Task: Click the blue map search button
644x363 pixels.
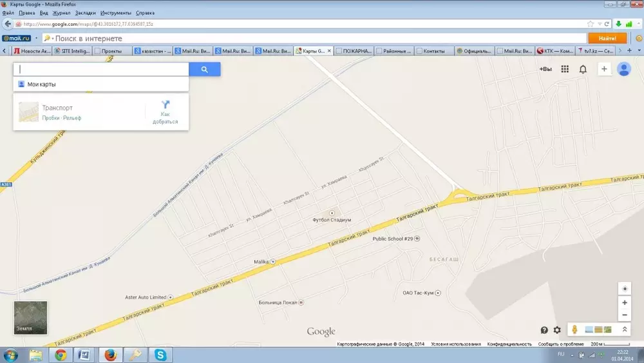Action: [204, 70]
